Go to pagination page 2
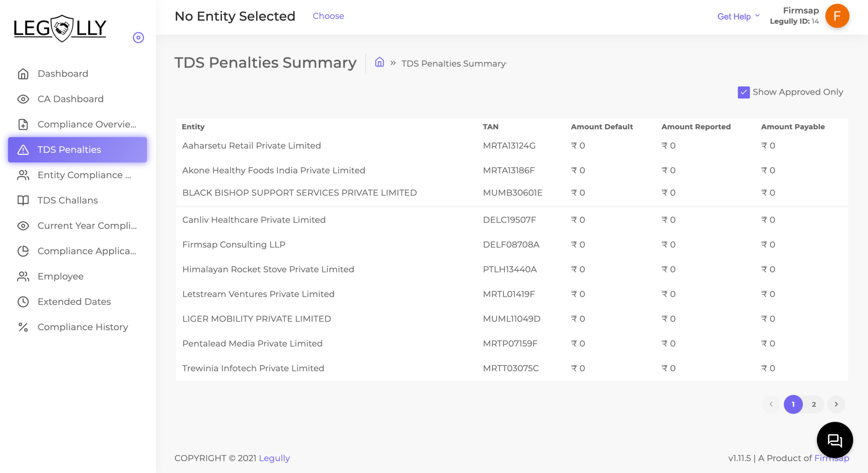This screenshot has height=473, width=868. 814,404
